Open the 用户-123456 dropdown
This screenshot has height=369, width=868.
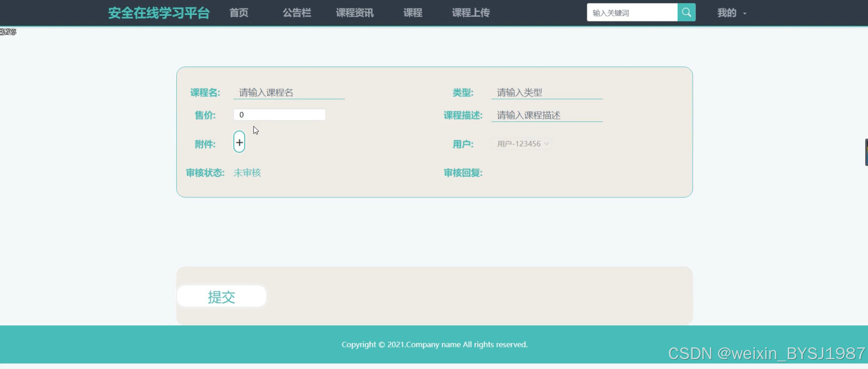click(x=521, y=144)
